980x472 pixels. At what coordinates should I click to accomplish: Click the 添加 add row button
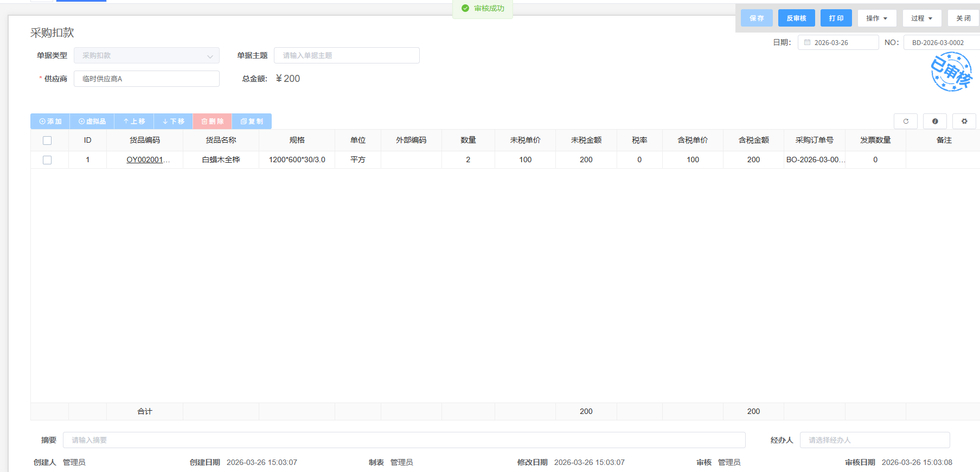50,122
